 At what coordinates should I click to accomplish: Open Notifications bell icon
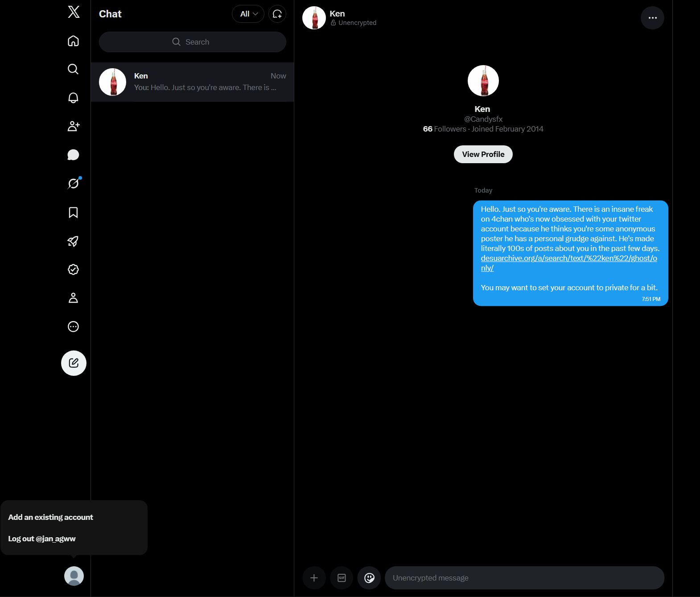coord(73,98)
